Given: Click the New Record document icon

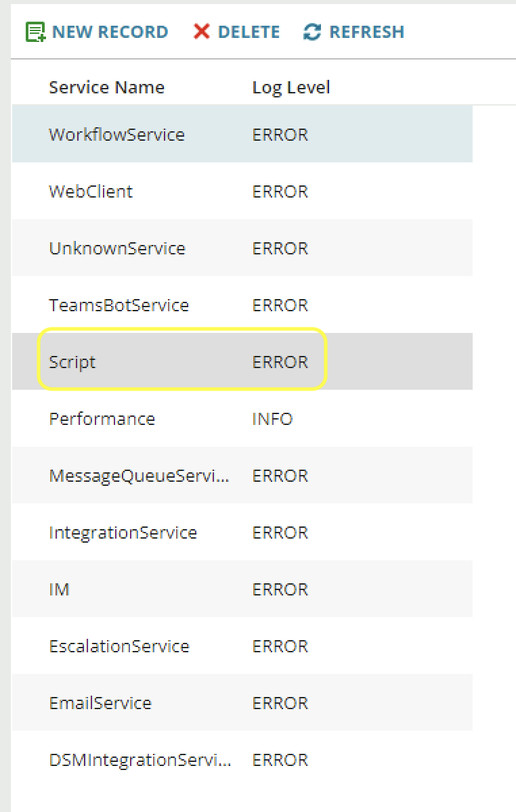Looking at the screenshot, I should click(35, 32).
